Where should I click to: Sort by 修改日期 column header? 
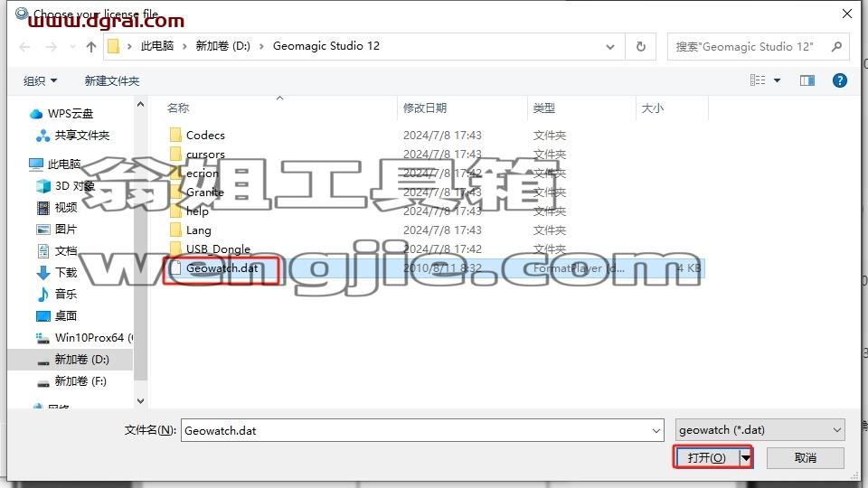click(x=425, y=108)
